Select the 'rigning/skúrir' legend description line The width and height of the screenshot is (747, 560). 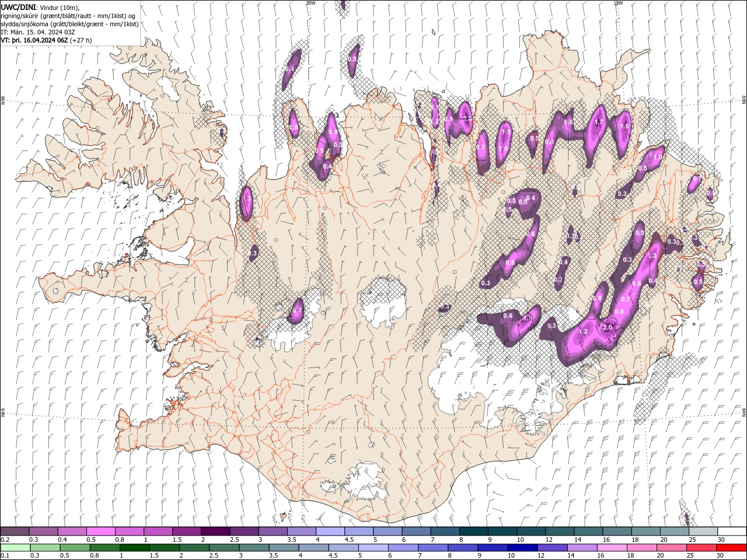point(68,16)
